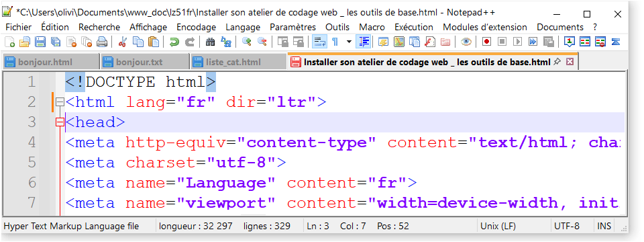Image resolution: width=644 pixels, height=242 pixels.
Task: Click compare icon with red minus badge
Action: coord(600,42)
